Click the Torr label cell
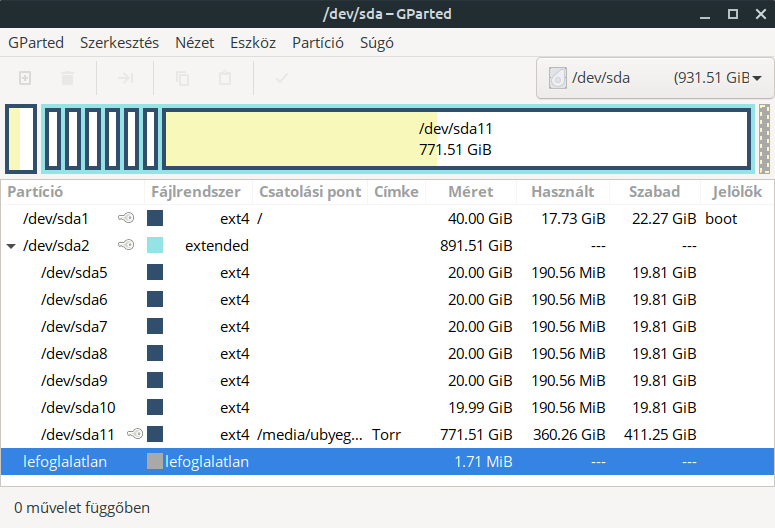 tap(386, 435)
